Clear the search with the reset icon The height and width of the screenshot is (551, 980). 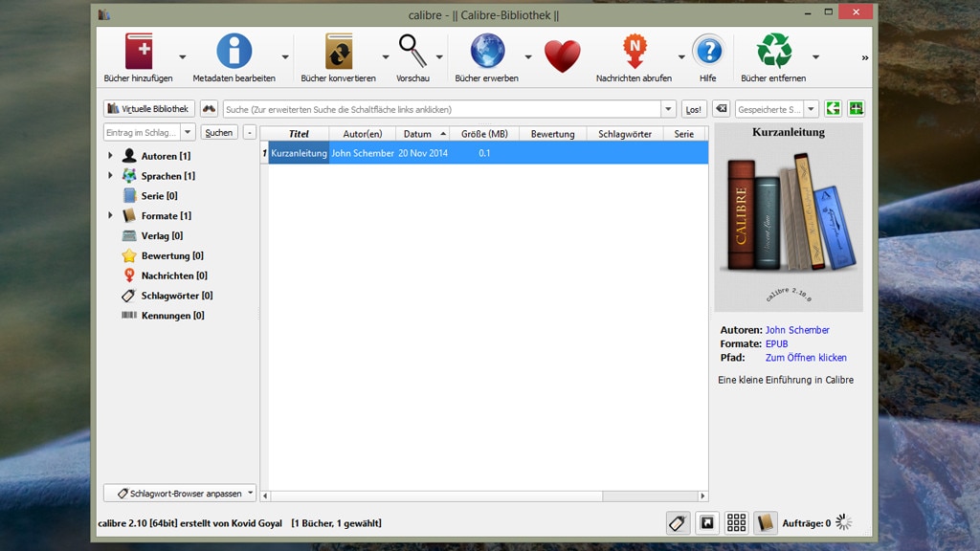point(722,109)
